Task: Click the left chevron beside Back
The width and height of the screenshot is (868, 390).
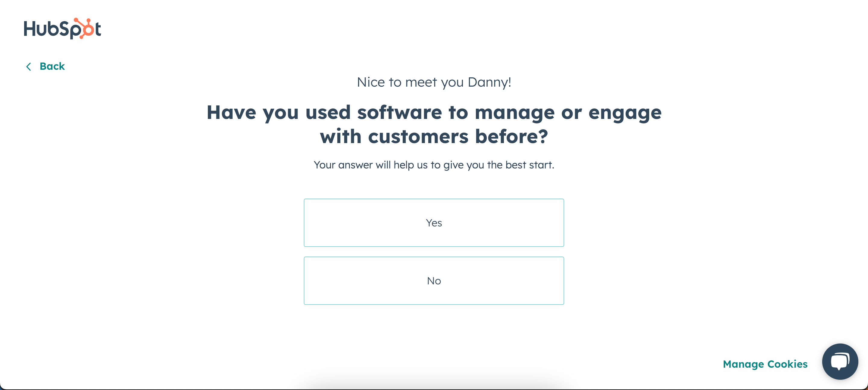Action: pos(29,67)
